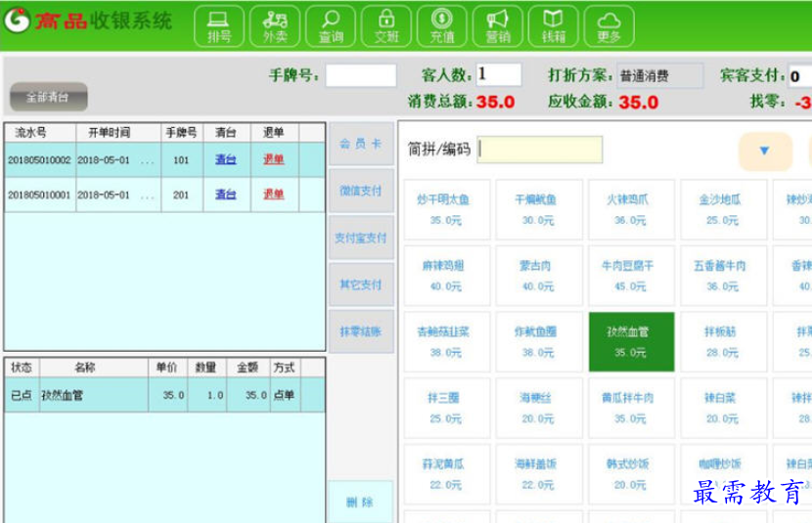The image size is (812, 523).
Task: Open the 更多 cloud icon
Action: click(609, 25)
